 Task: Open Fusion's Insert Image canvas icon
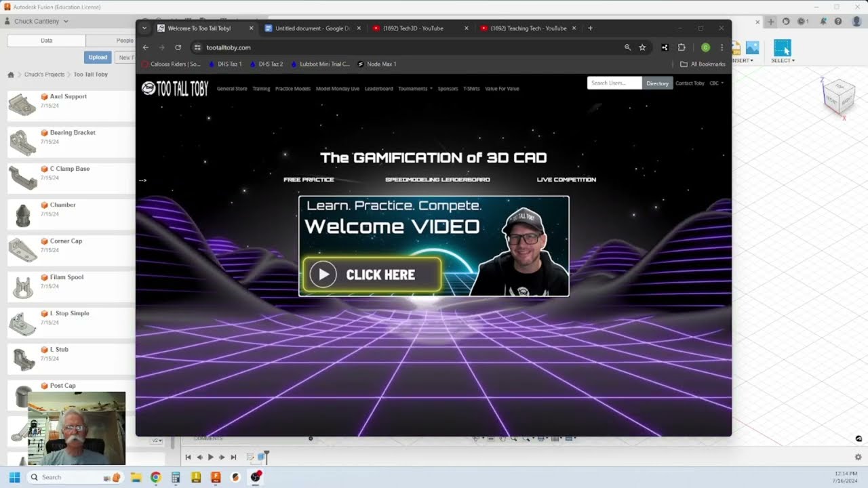coord(752,48)
